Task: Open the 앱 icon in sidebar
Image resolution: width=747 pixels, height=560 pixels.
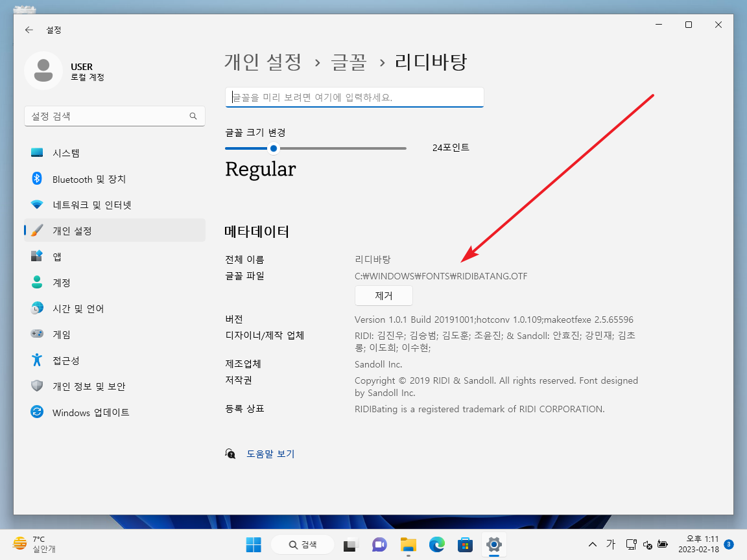Action: [x=37, y=256]
